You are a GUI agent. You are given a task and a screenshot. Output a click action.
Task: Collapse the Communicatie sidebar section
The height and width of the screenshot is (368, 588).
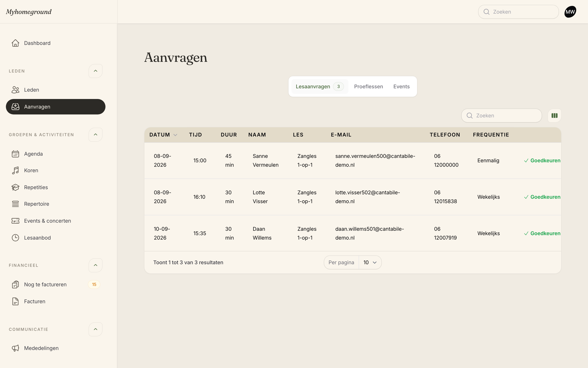pyautogui.click(x=96, y=329)
